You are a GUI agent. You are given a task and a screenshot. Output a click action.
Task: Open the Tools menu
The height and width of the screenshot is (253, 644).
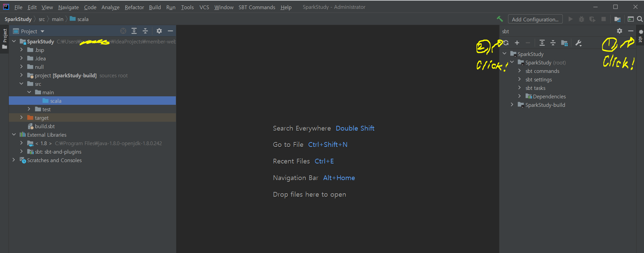pyautogui.click(x=187, y=7)
